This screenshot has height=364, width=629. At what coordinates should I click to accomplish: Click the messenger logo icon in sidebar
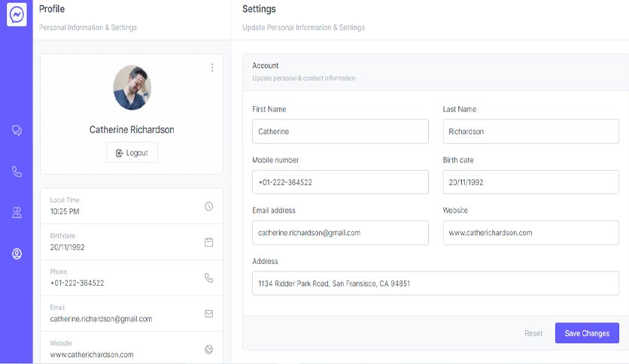click(17, 14)
